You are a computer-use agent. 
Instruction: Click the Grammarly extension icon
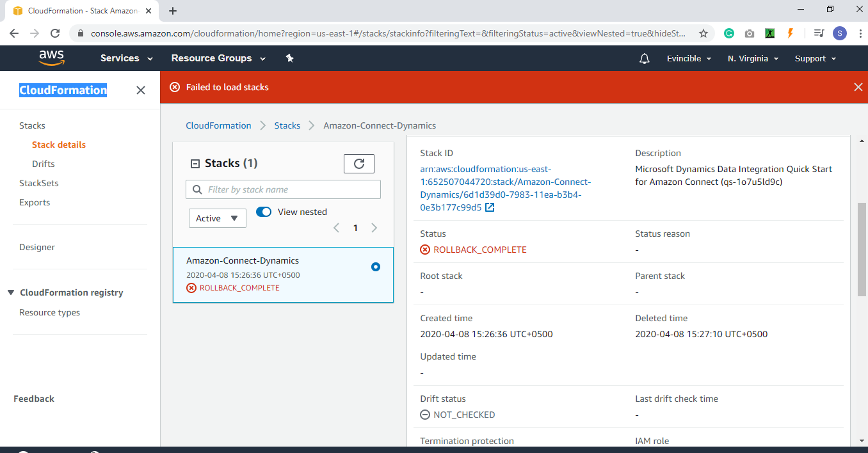click(728, 33)
